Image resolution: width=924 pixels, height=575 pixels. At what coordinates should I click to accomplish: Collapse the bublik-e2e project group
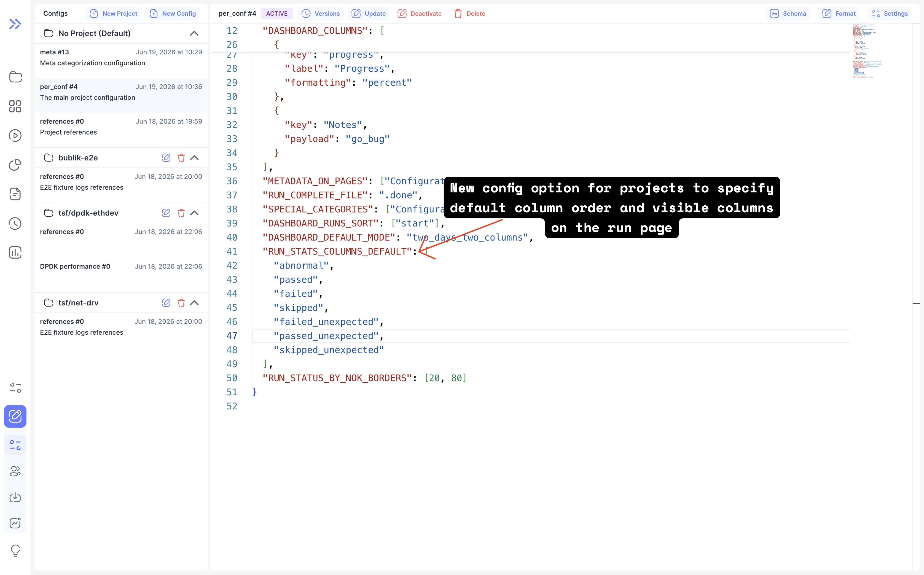(x=194, y=158)
